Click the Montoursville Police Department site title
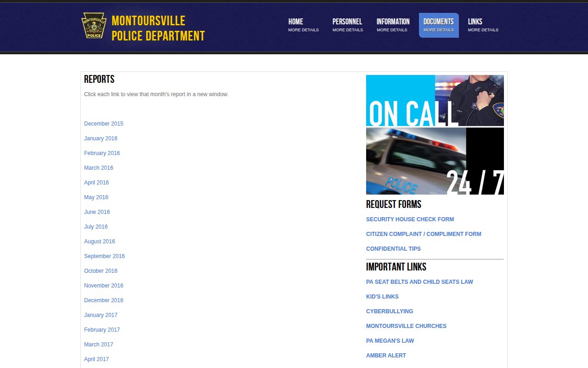 (x=158, y=28)
